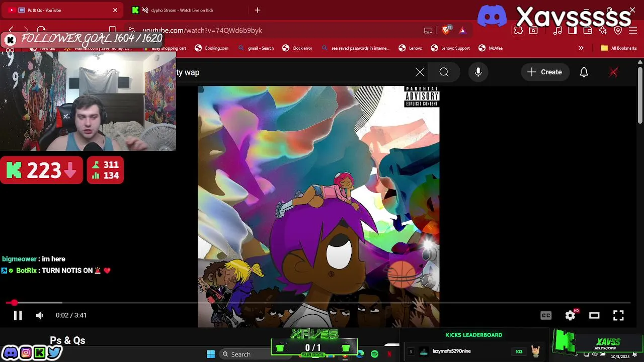Open YouTube notifications bell
This screenshot has height=362, width=644.
(x=584, y=72)
